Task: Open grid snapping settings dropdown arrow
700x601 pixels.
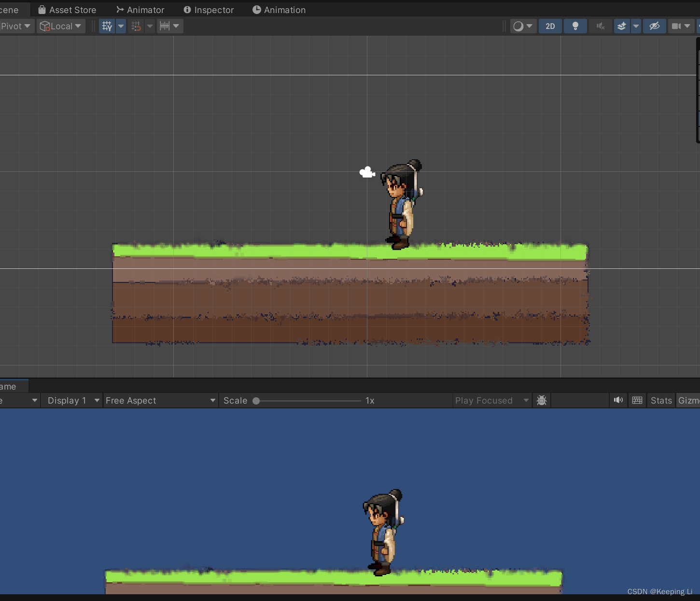Action: pos(150,26)
